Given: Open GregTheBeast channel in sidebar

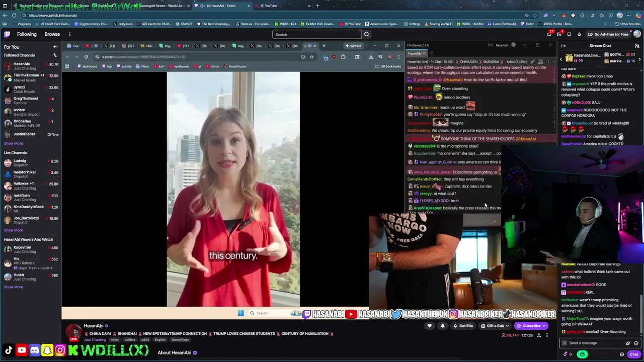Looking at the screenshot, I should click(x=31, y=101).
